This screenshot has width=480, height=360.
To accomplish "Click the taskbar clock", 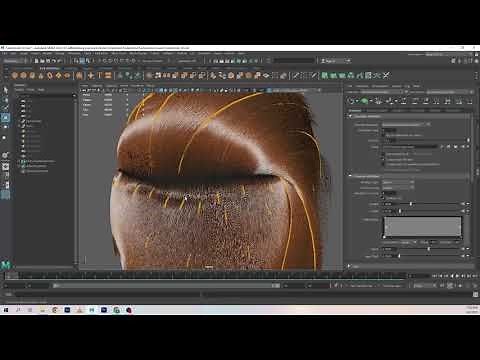I will point(471,310).
